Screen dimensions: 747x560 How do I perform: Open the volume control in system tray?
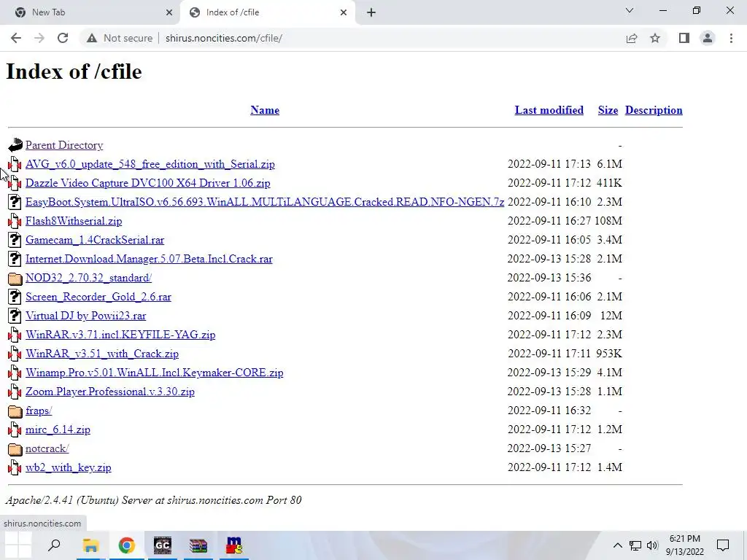coord(652,545)
